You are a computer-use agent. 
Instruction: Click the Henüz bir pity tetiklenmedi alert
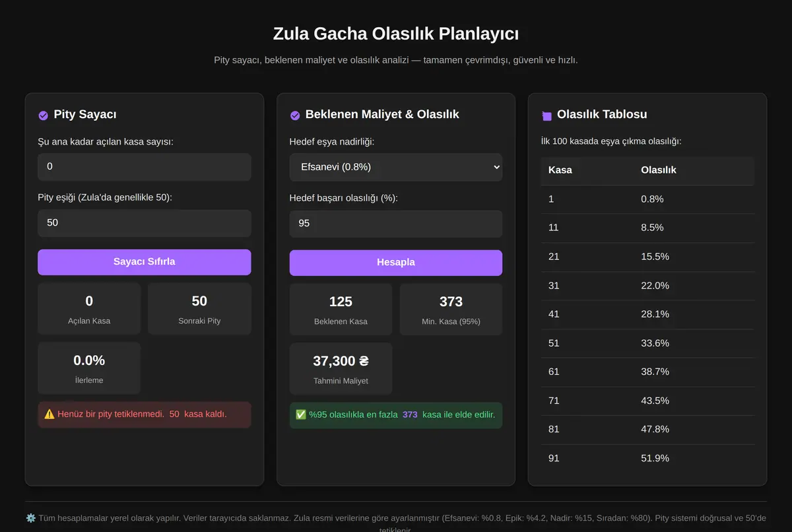(x=145, y=415)
